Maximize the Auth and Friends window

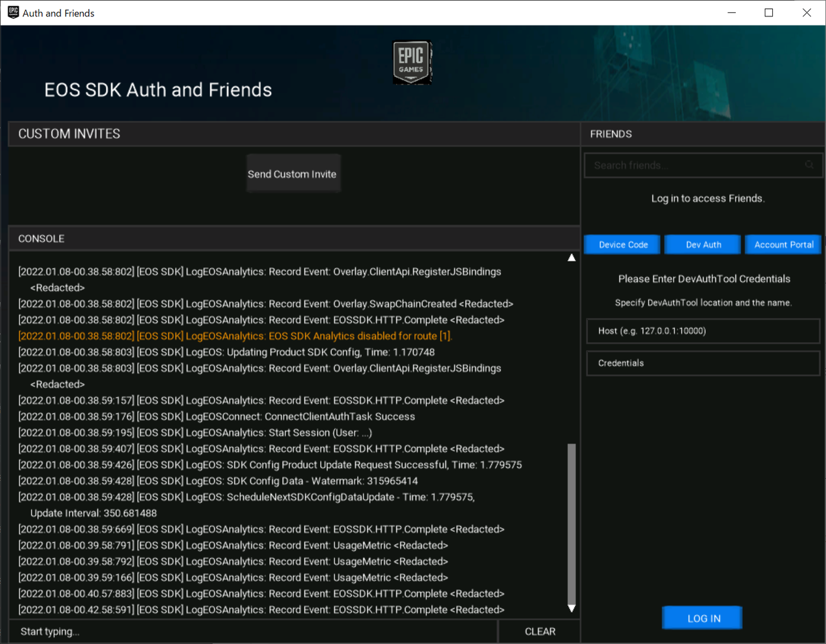point(769,12)
